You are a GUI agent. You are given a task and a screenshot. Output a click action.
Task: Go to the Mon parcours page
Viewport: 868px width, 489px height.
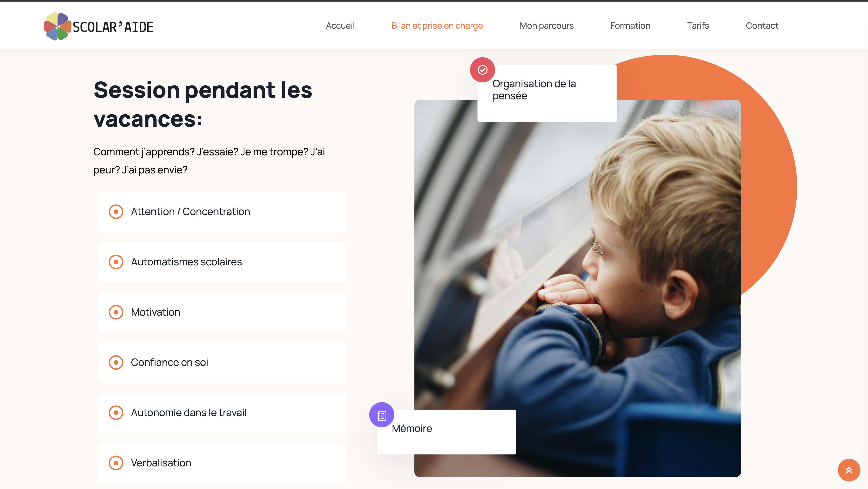pos(547,26)
